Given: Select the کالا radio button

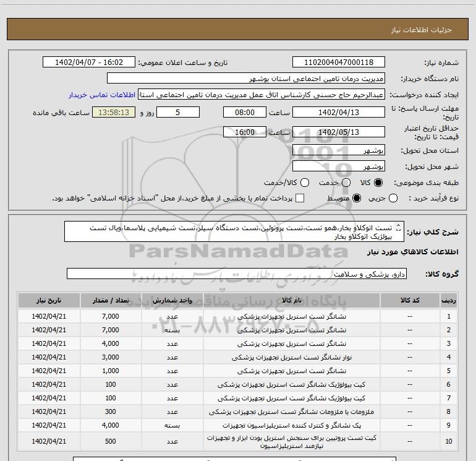Looking at the screenshot, I should (x=378, y=183).
